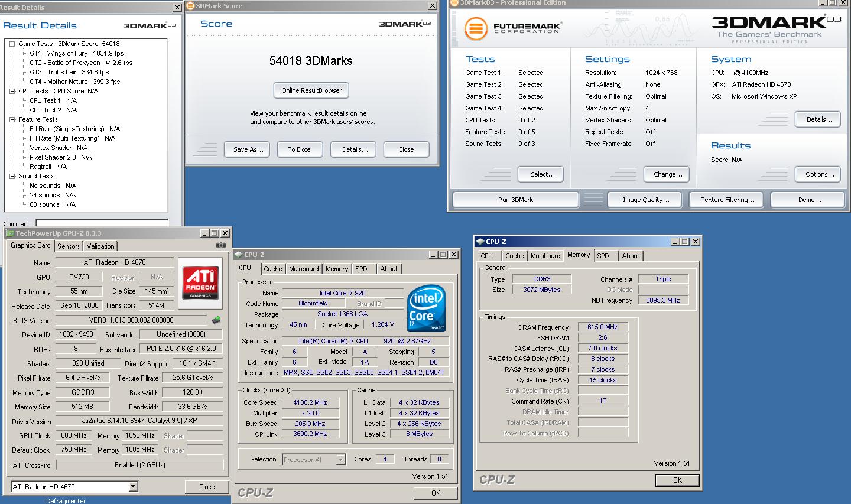Image resolution: width=851 pixels, height=504 pixels.
Task: Click the DRAM Frequency 615.0 MHz value
Action: [603, 327]
